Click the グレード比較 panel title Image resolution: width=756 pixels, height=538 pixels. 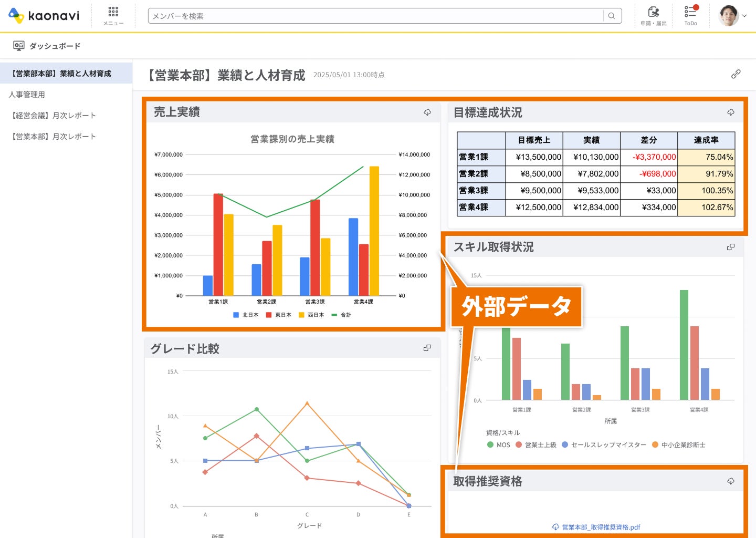pos(185,349)
